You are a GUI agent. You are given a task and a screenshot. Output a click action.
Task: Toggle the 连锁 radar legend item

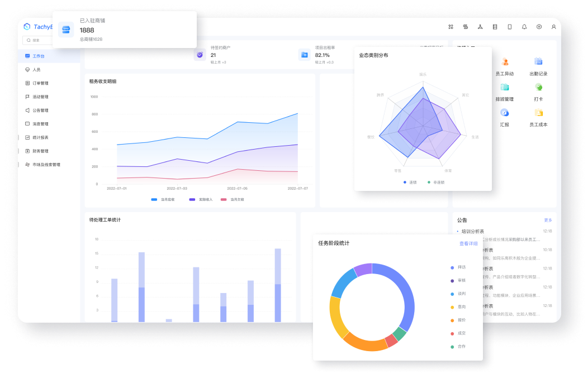409,183
